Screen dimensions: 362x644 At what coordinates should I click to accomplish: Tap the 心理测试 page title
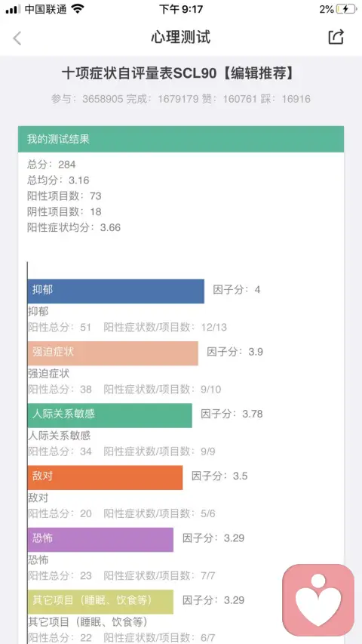click(x=180, y=38)
